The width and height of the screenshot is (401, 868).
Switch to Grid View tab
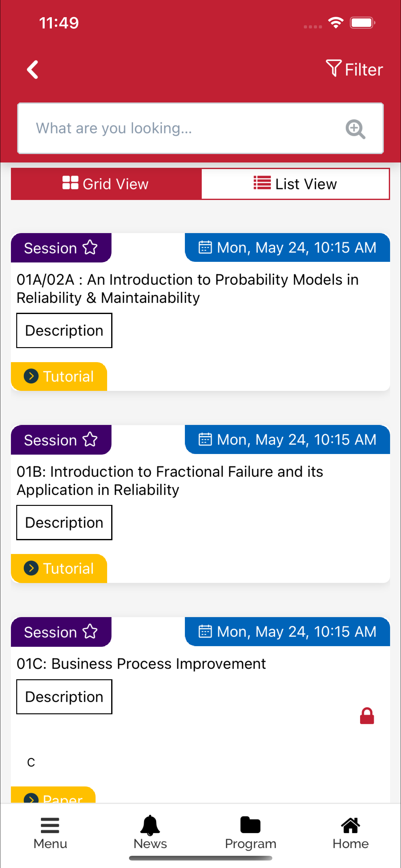tap(106, 184)
